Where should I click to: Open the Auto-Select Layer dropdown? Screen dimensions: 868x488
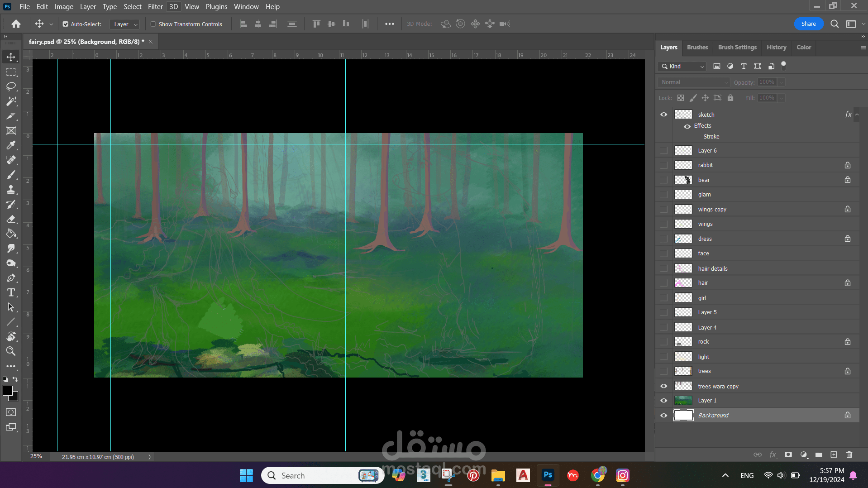coord(125,24)
